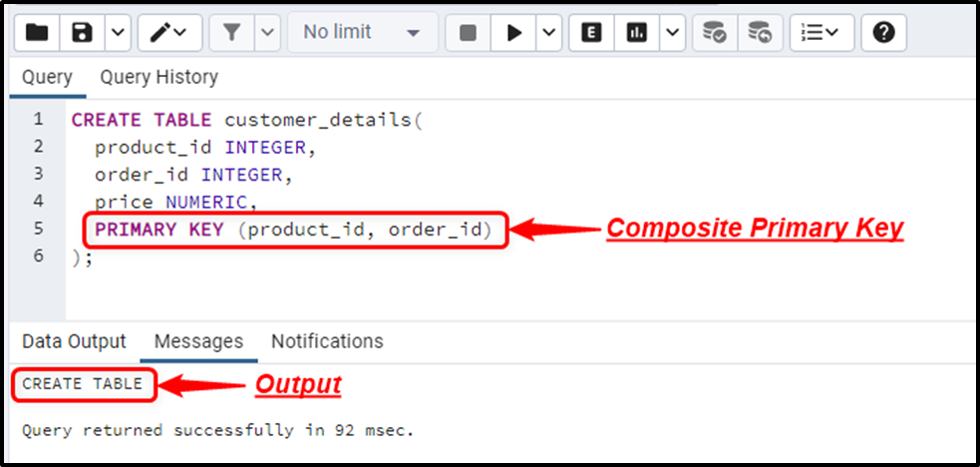Open file with the folder icon
Screen dimensions: 980x467
point(37,33)
